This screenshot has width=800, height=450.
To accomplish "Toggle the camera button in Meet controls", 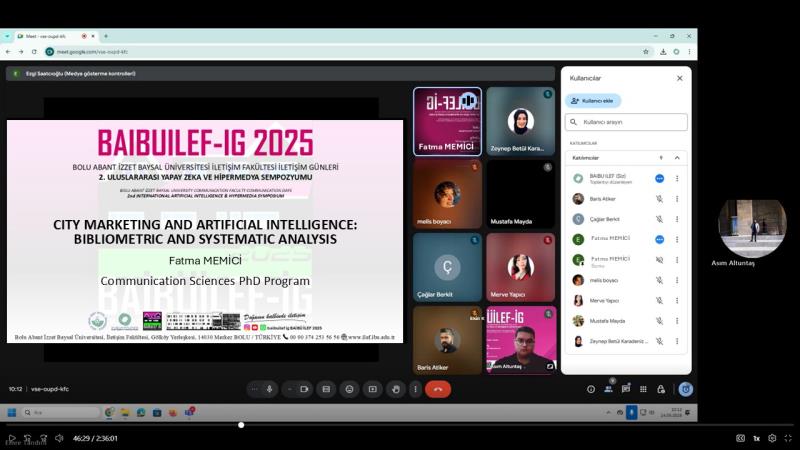I will (x=304, y=389).
